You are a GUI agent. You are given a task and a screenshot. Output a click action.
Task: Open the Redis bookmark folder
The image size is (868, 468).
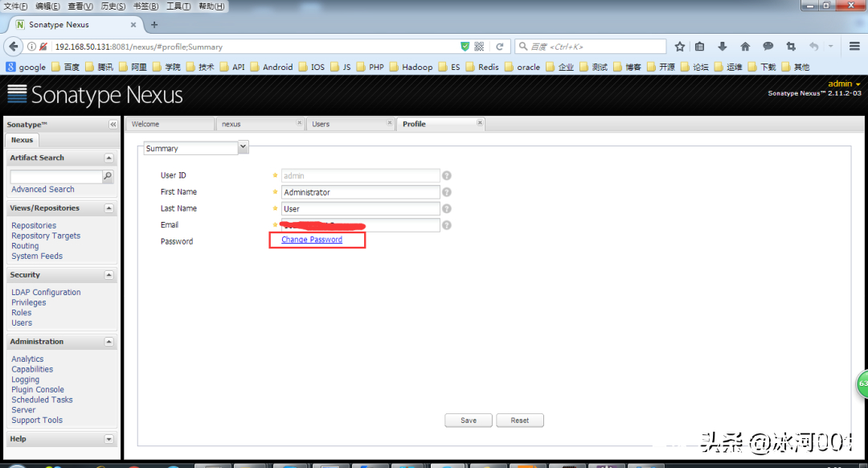(x=483, y=67)
